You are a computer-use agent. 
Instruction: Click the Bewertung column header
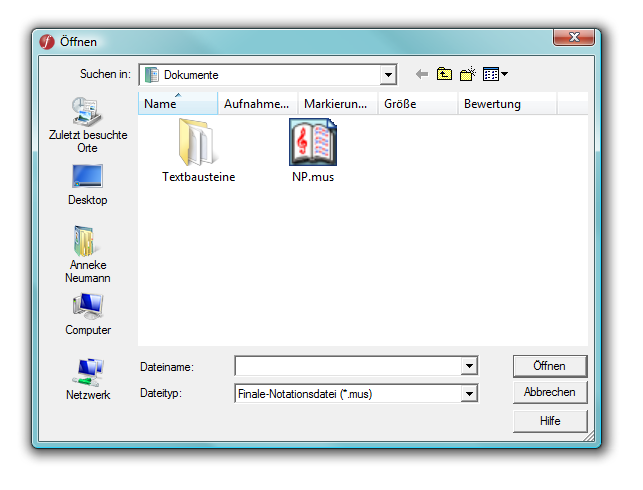[507, 104]
